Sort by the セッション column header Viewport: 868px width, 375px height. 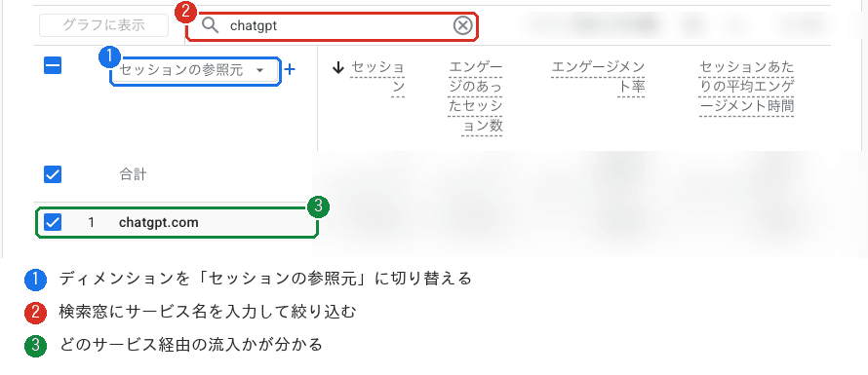[x=377, y=77]
